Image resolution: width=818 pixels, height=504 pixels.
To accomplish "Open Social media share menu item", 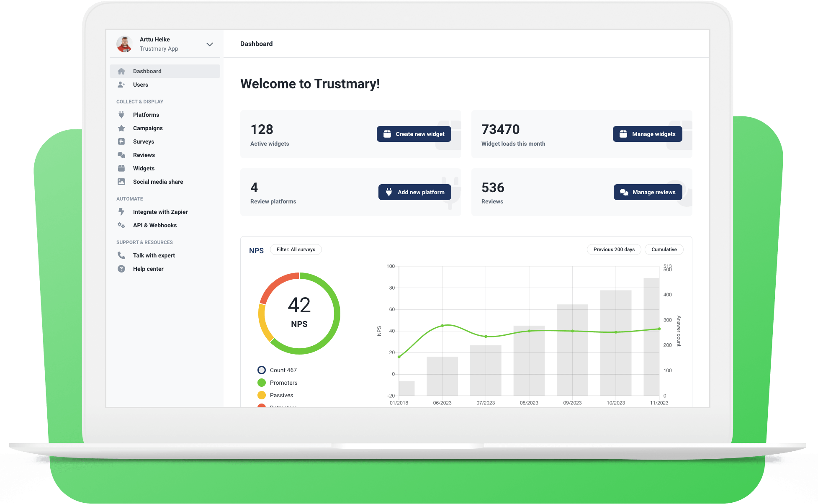I will pyautogui.click(x=158, y=182).
